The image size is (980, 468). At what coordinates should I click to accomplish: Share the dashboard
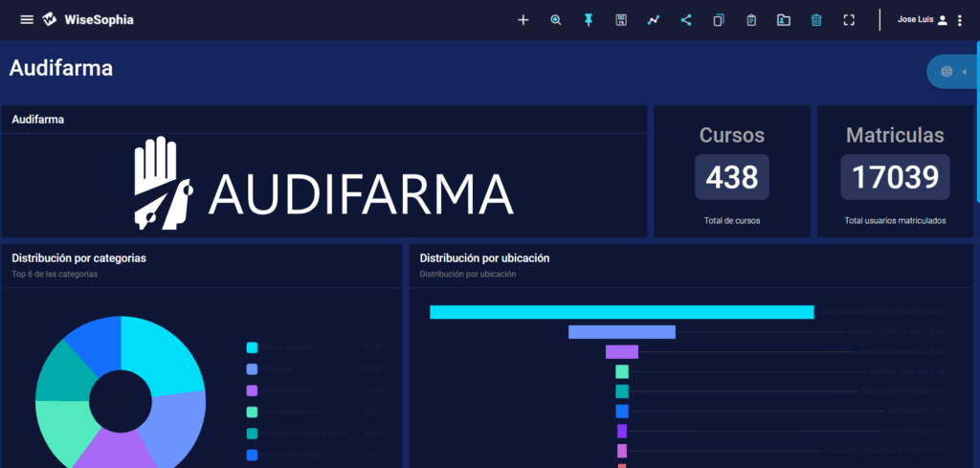pos(686,20)
